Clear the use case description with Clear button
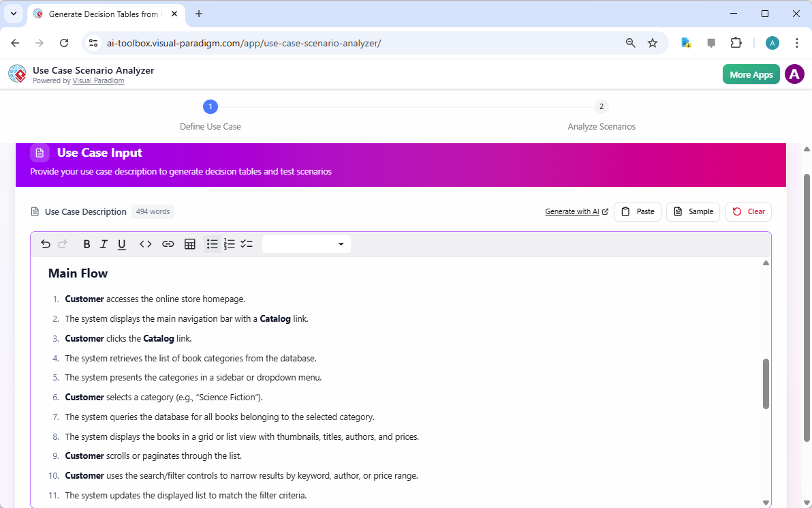This screenshot has width=812, height=508. (x=748, y=211)
